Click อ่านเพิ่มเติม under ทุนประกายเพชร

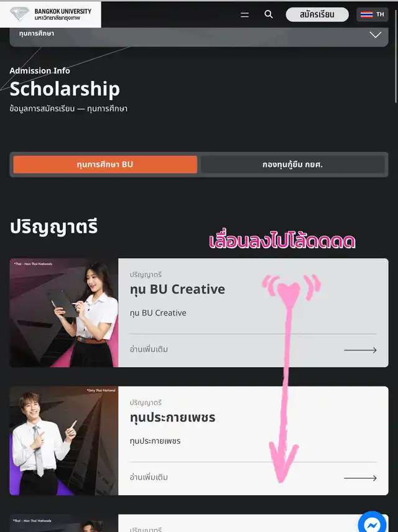tap(149, 477)
